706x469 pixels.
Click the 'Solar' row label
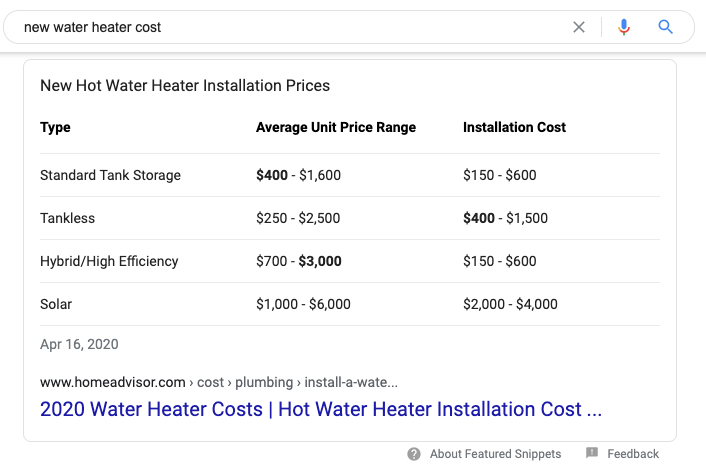pyautogui.click(x=56, y=304)
